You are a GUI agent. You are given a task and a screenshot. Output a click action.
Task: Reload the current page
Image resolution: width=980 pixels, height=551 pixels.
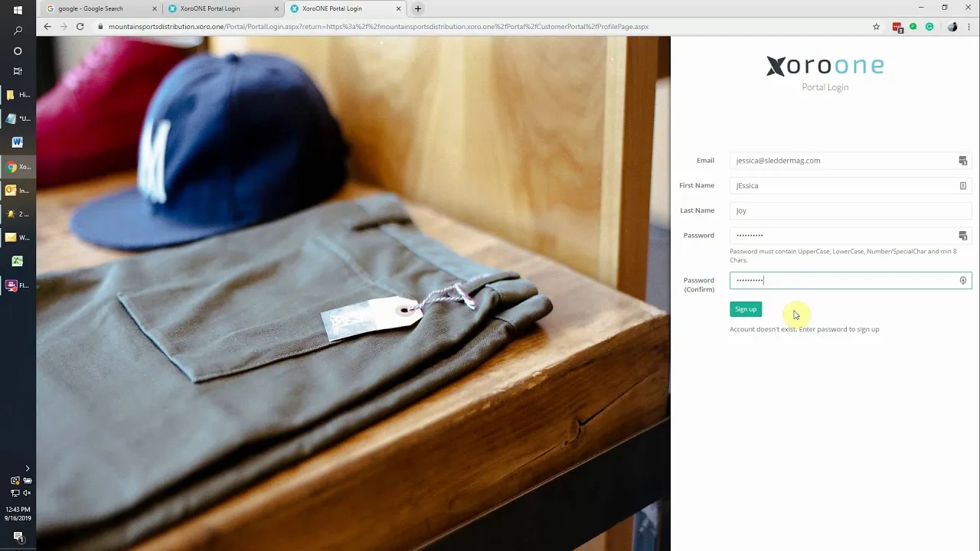pos(80,26)
